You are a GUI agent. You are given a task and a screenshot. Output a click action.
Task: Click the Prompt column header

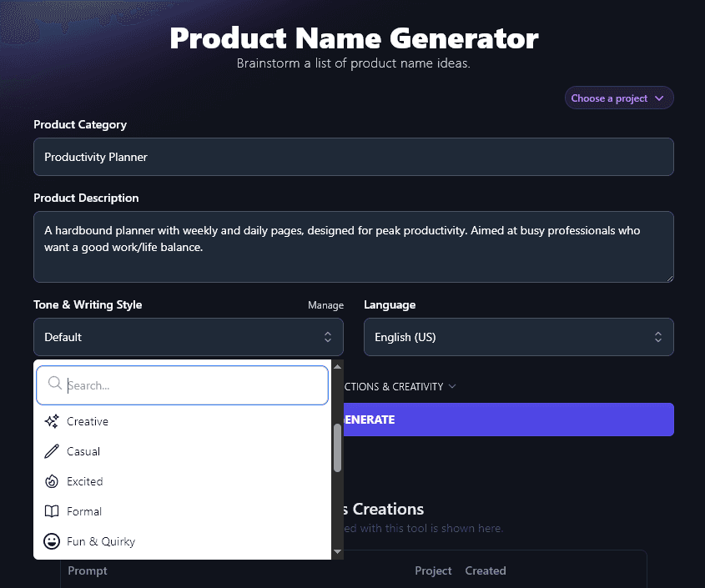87,570
